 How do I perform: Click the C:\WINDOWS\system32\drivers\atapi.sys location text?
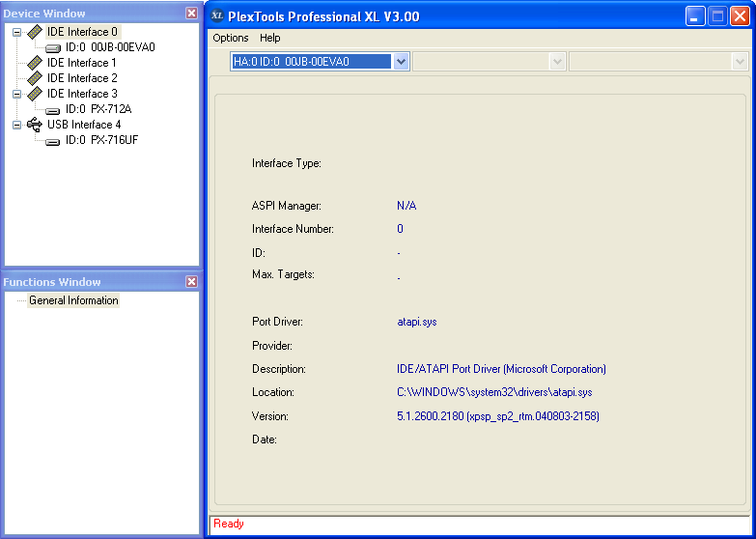(x=494, y=392)
